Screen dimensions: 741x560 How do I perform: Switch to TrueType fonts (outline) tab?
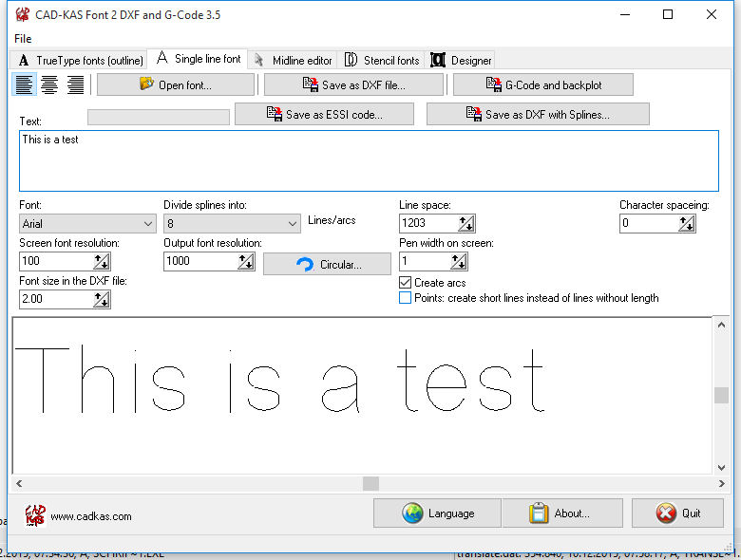[x=80, y=60]
